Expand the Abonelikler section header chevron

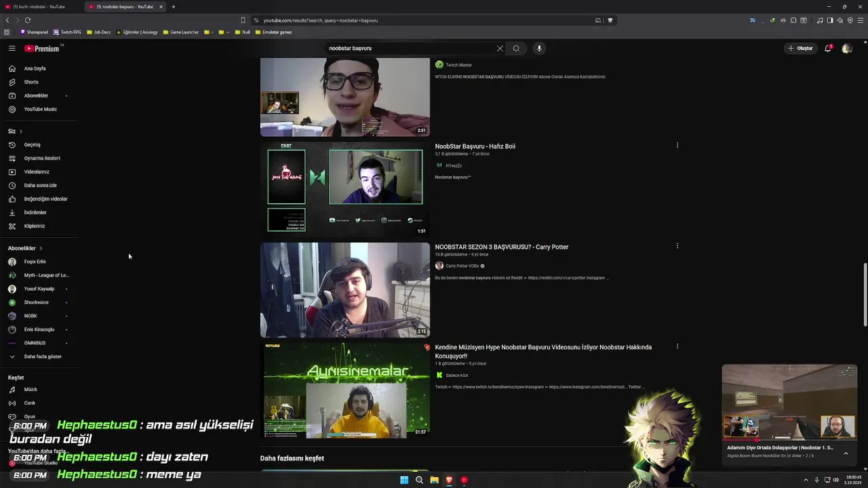point(41,248)
